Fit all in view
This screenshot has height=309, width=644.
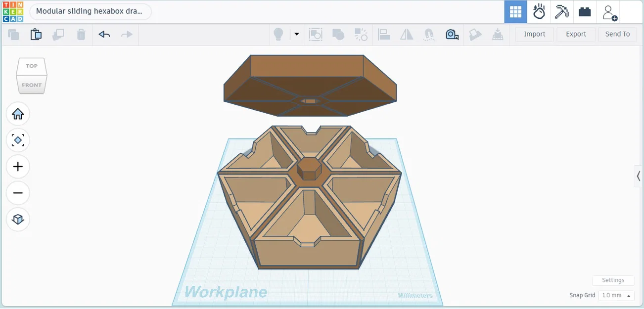[x=18, y=140]
